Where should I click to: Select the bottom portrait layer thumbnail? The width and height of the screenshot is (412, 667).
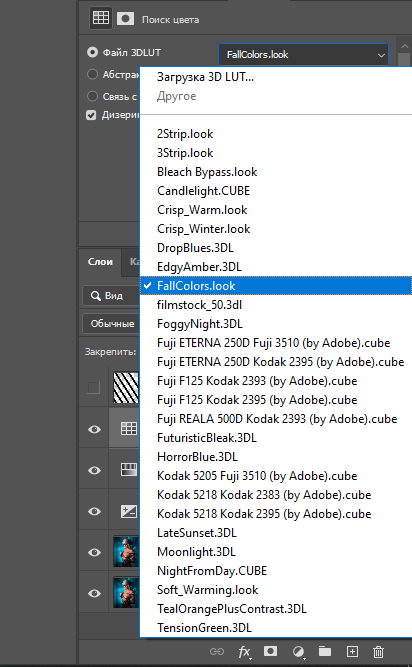[126, 593]
